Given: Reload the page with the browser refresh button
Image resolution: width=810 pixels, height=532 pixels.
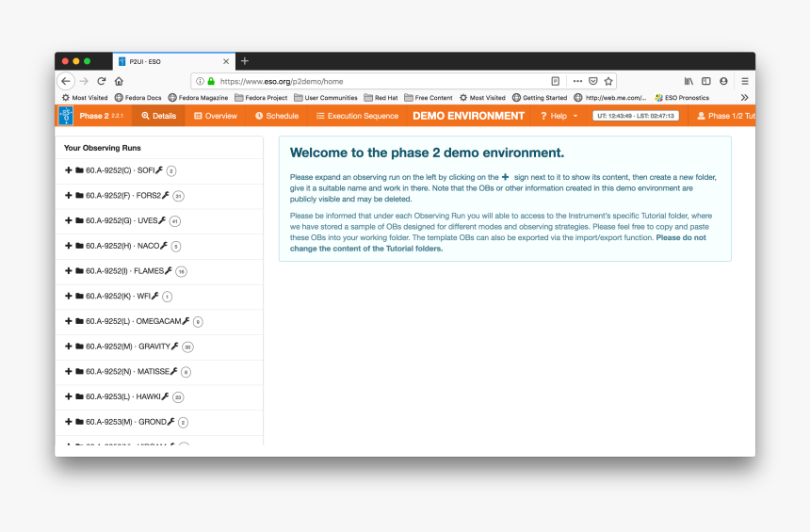Looking at the screenshot, I should click(x=102, y=81).
